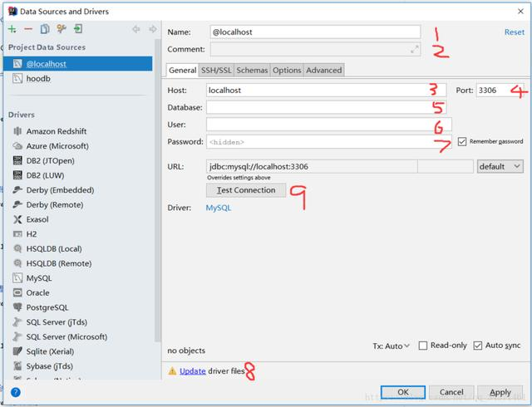Open the URL type dropdown showing default

pyautogui.click(x=500, y=166)
